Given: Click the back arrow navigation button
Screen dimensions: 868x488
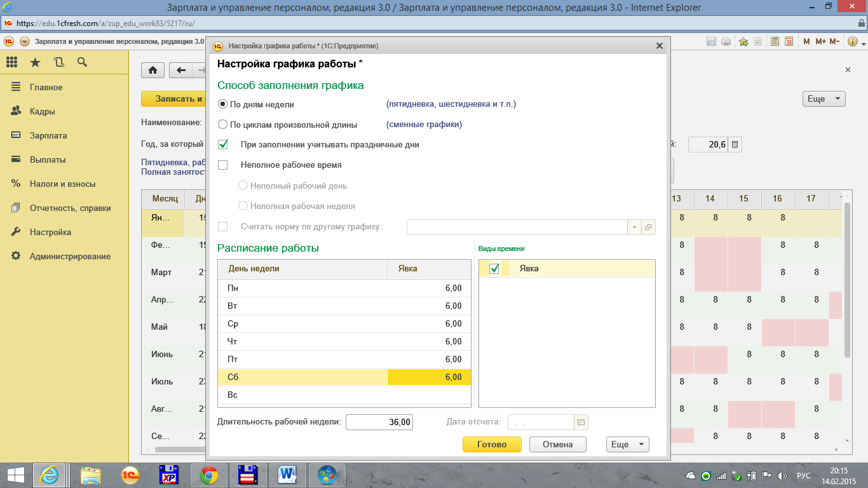Looking at the screenshot, I should [x=182, y=70].
